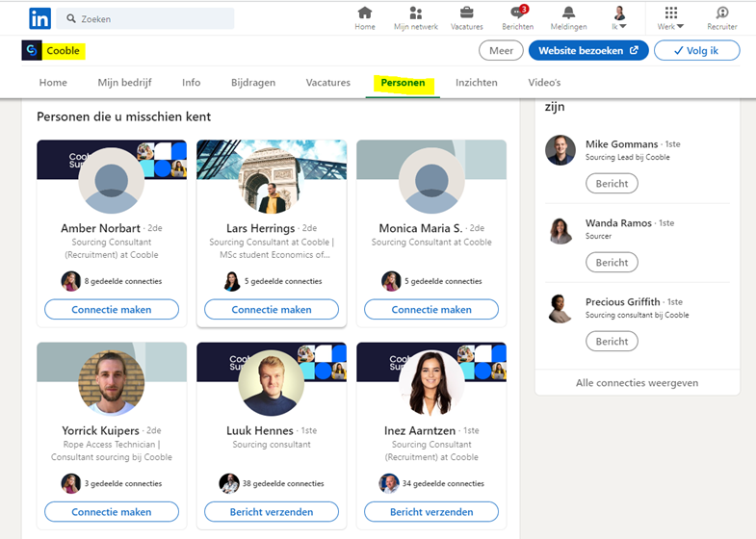Switch to the company Vacatures tab

pyautogui.click(x=327, y=83)
